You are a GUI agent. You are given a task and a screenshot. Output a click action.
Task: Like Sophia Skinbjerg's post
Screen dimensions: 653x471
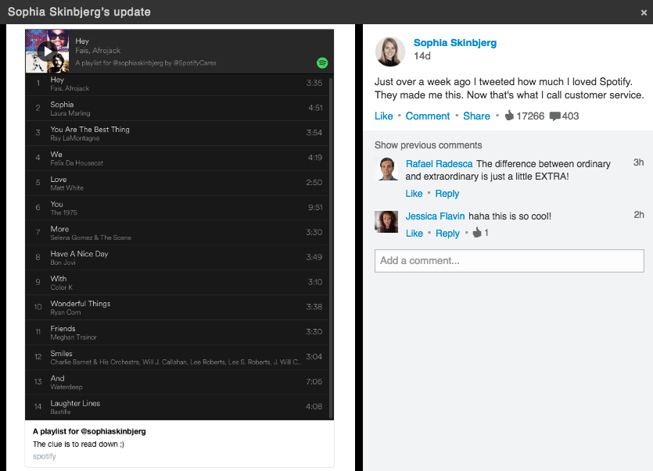pyautogui.click(x=384, y=116)
